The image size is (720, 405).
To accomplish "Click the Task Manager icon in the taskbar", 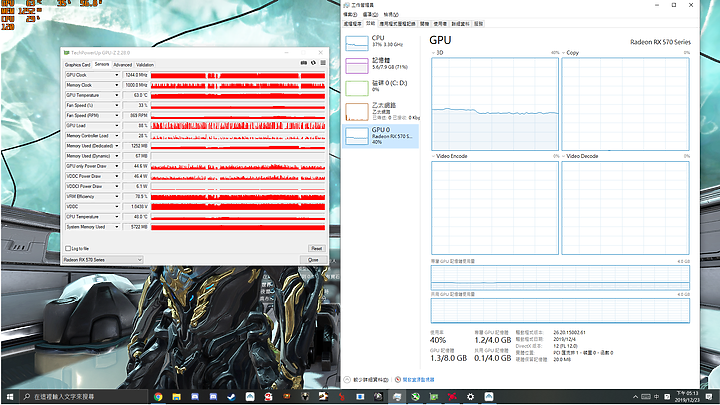I will tap(397, 397).
